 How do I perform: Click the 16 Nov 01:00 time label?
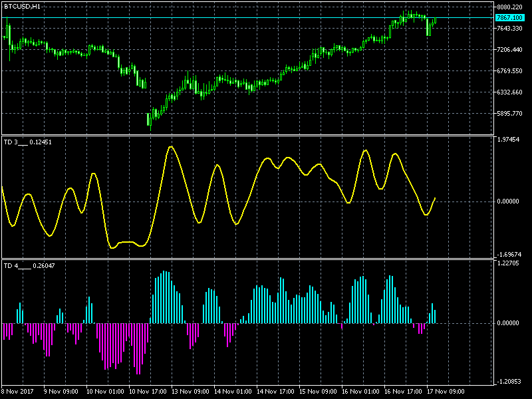tap(360, 392)
